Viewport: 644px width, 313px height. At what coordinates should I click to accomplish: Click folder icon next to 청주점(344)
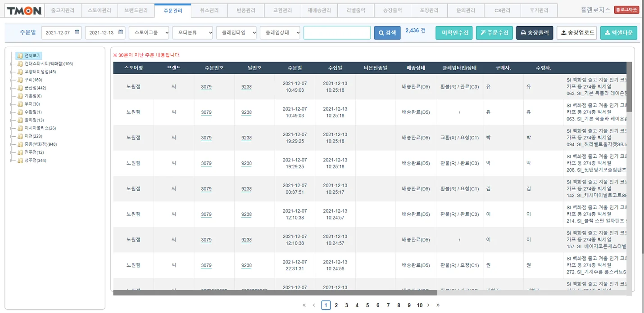pyautogui.click(x=20, y=161)
